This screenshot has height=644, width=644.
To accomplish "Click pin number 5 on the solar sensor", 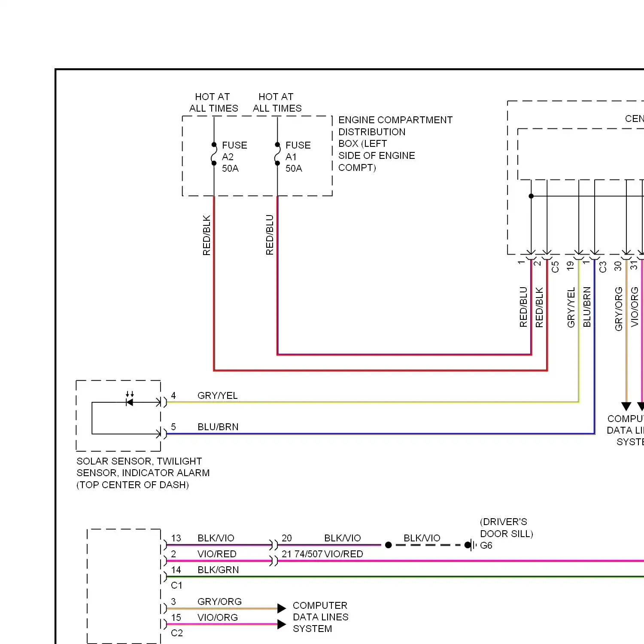I will pos(173,427).
